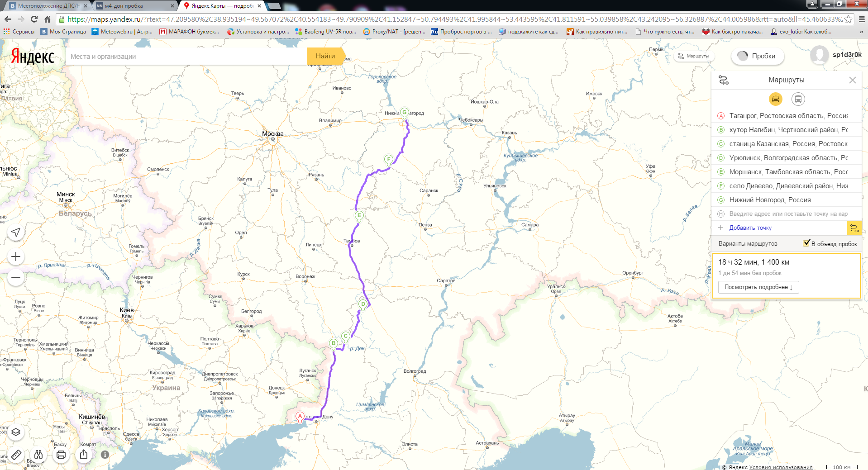Open the Chrome menu icon
The image size is (868, 470).
pyautogui.click(x=861, y=19)
